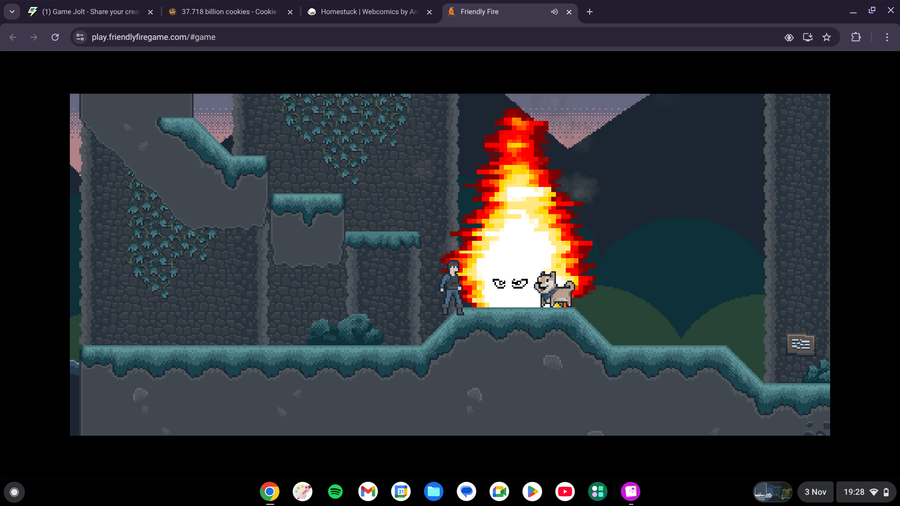Open the green four-tile app on shelf
This screenshot has width=900, height=506.
click(598, 492)
